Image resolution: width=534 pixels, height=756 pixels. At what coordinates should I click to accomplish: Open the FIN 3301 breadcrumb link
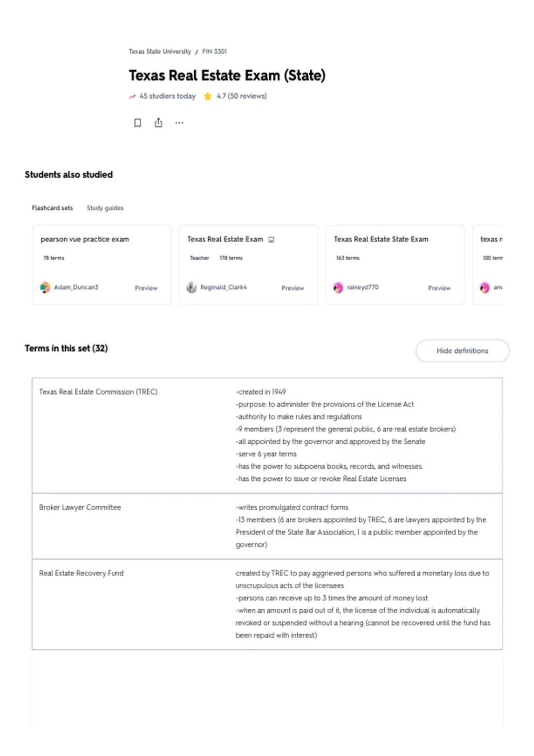(x=214, y=52)
